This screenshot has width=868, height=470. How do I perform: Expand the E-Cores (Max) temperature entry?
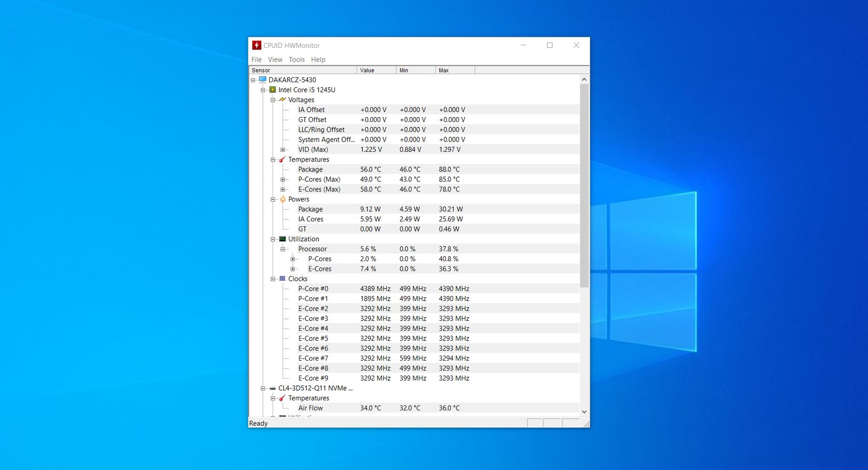tap(283, 190)
